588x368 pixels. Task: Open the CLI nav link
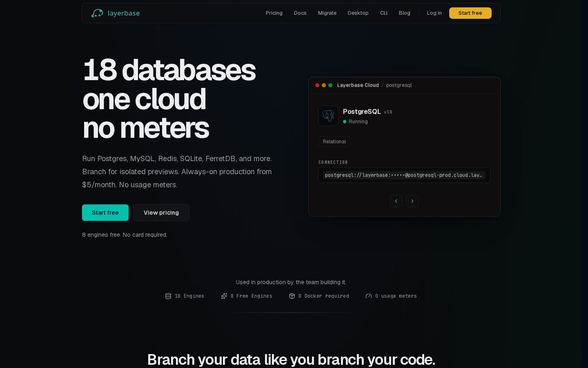[x=384, y=13]
